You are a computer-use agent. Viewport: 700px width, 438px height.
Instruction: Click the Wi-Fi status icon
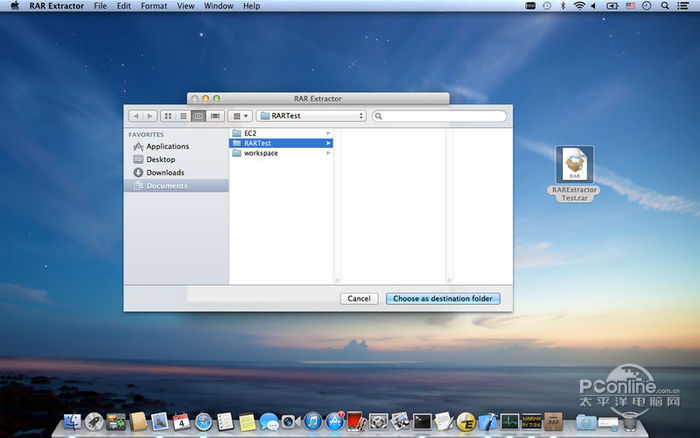point(578,6)
